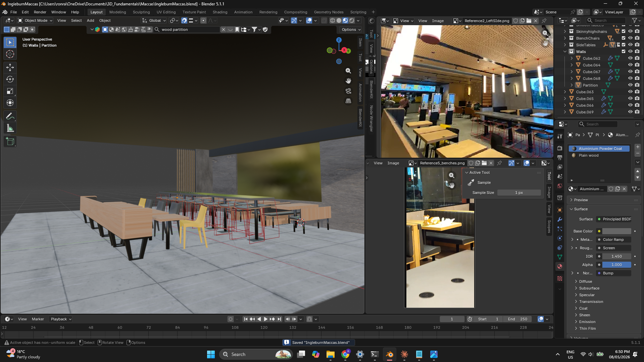Adjust the IOR value field

(x=616, y=256)
